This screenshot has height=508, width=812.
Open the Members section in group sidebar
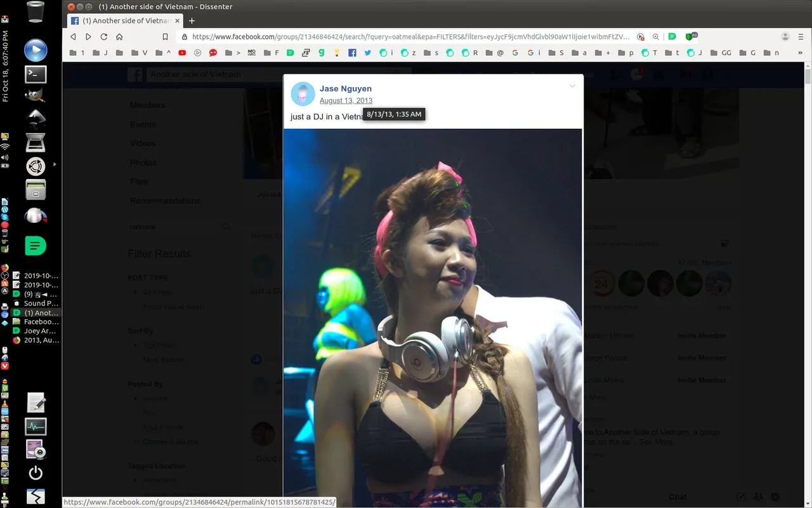coord(147,105)
